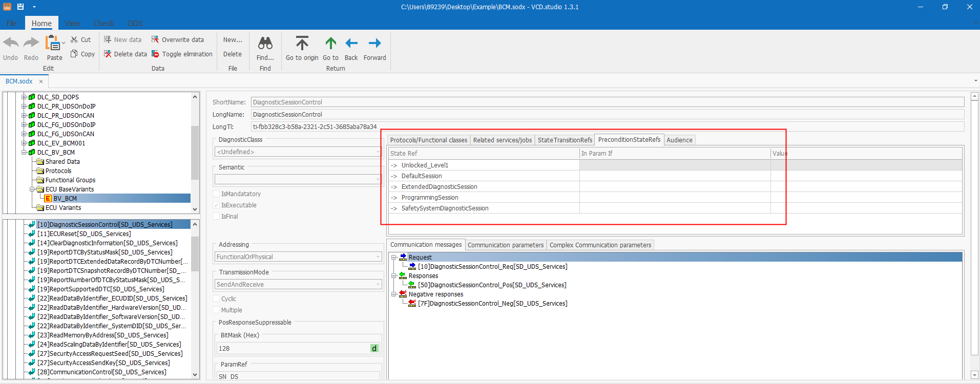Click the upper tree vertical scrollbar
980x384 pixels.
click(195, 152)
